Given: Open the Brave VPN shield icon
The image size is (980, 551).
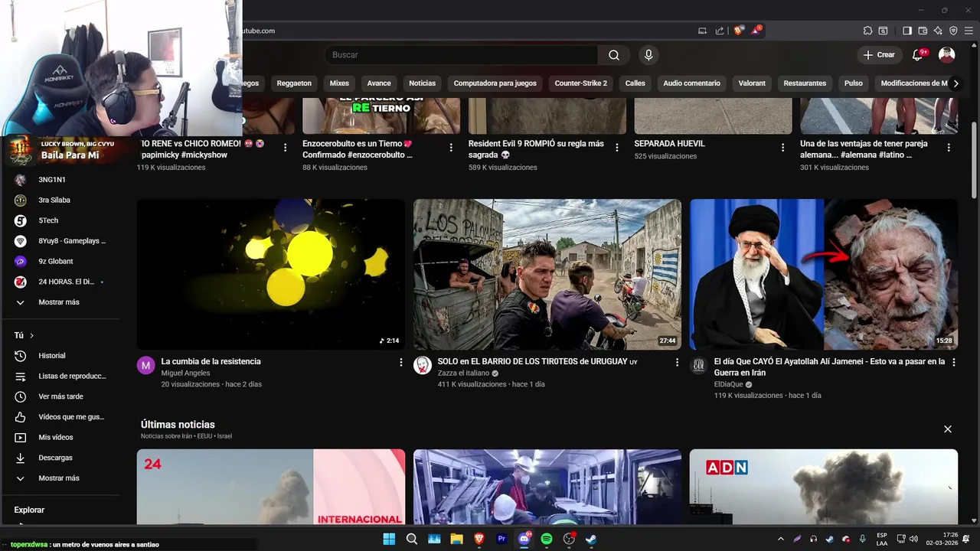Looking at the screenshot, I should tap(953, 31).
